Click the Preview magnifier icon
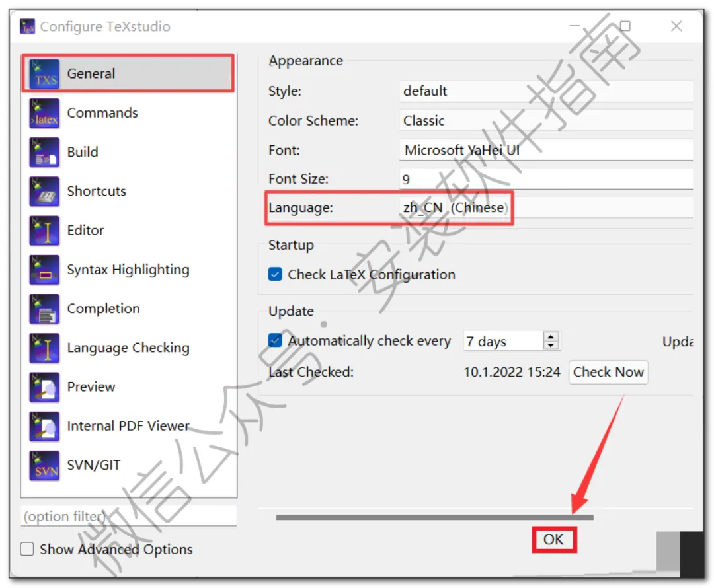Screen dimensions: 714x588 tap(44, 387)
